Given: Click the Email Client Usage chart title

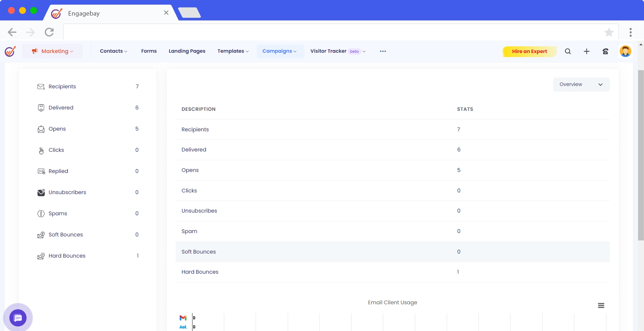Looking at the screenshot, I should coord(392,303).
